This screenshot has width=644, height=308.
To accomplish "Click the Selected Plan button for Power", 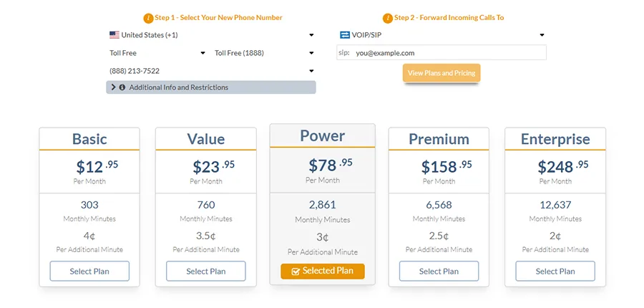I will tap(323, 271).
